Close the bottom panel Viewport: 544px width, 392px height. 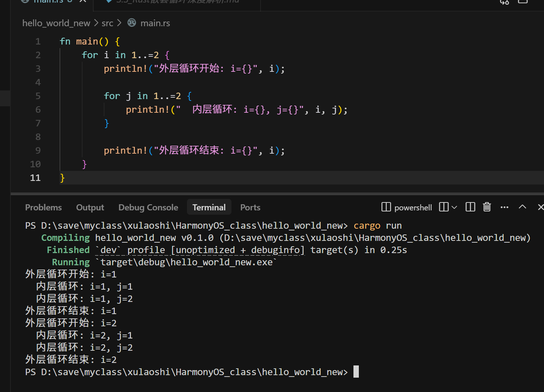(x=540, y=207)
